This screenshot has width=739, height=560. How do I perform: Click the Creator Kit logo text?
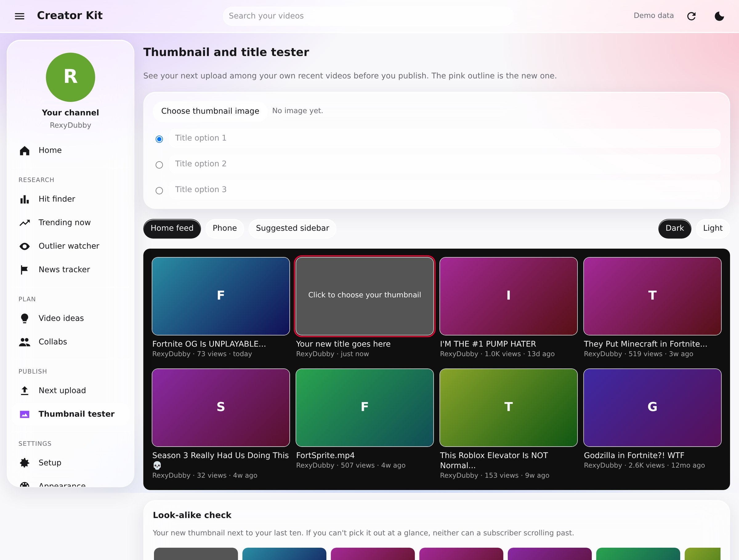pyautogui.click(x=70, y=15)
